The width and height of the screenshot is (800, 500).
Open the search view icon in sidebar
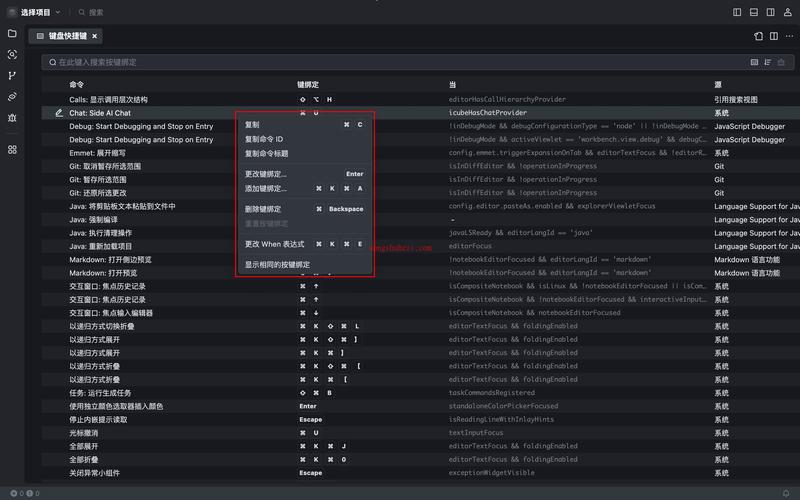click(x=12, y=55)
